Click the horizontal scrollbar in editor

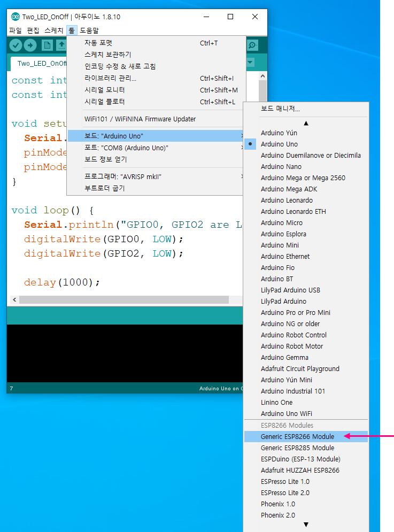124,299
